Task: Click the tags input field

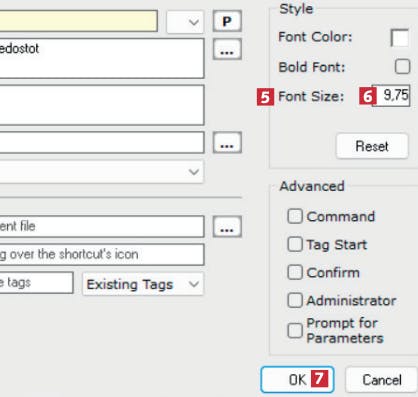Action: pos(36,283)
